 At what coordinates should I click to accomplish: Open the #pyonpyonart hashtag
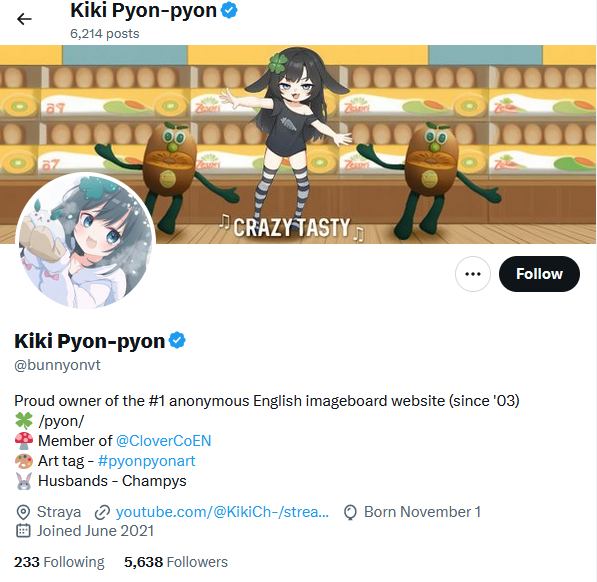coord(147,461)
